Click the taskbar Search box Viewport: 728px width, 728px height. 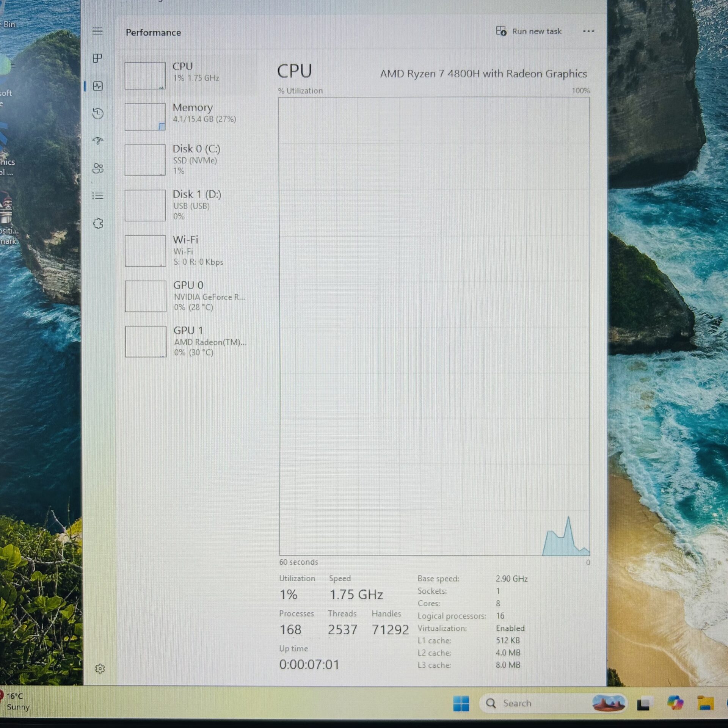point(553,703)
